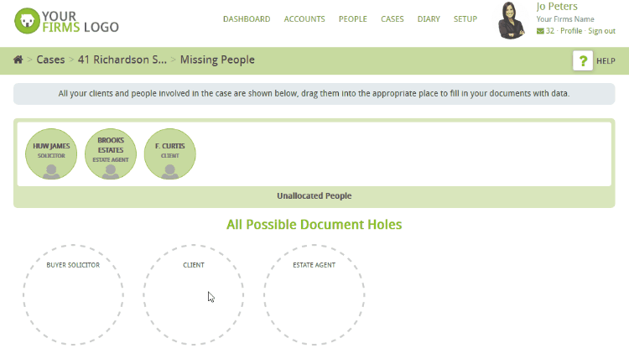Click the Jo Peters name heading
The width and height of the screenshot is (629, 364).
click(x=557, y=7)
